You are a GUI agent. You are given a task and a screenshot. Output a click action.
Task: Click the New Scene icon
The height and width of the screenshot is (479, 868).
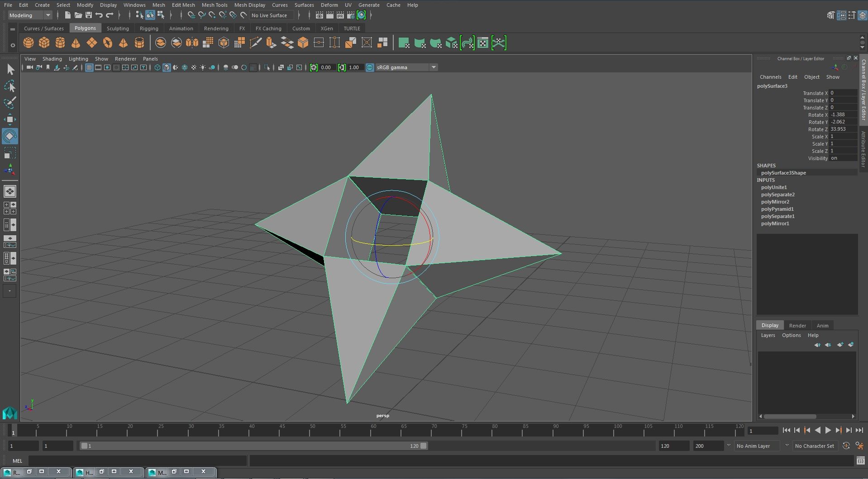coord(67,15)
